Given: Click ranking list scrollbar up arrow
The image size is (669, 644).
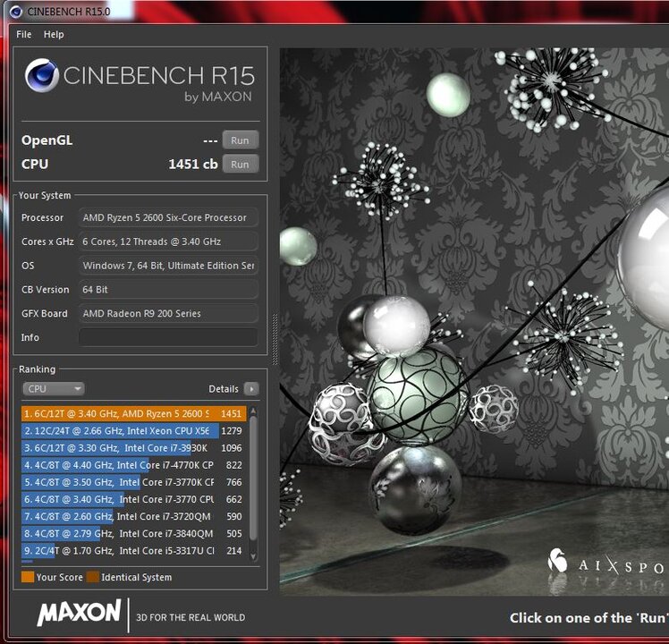Looking at the screenshot, I should (x=253, y=411).
